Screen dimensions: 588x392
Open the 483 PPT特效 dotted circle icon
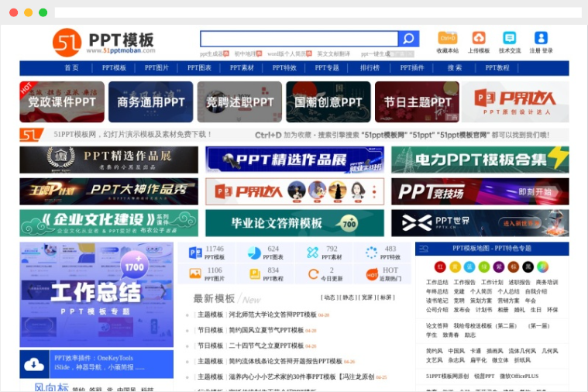click(x=371, y=253)
